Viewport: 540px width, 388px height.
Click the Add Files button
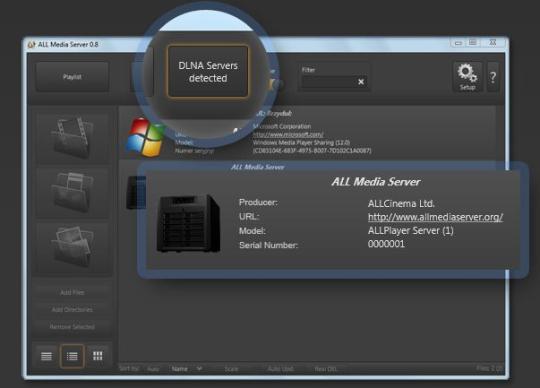tap(72, 292)
